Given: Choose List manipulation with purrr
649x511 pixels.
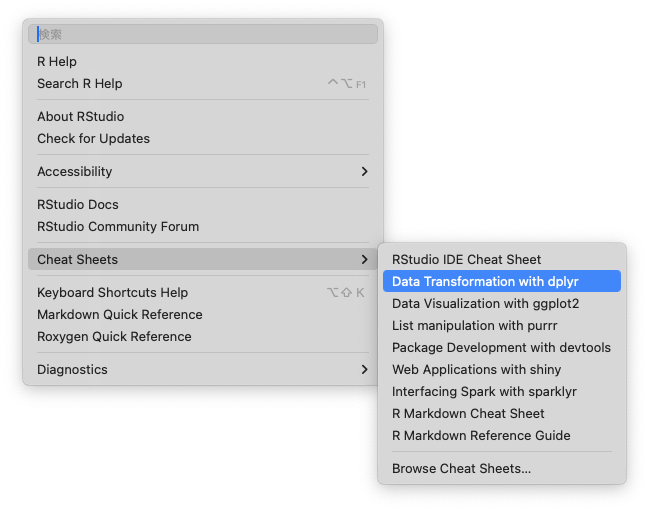Looking at the screenshot, I should click(474, 326).
